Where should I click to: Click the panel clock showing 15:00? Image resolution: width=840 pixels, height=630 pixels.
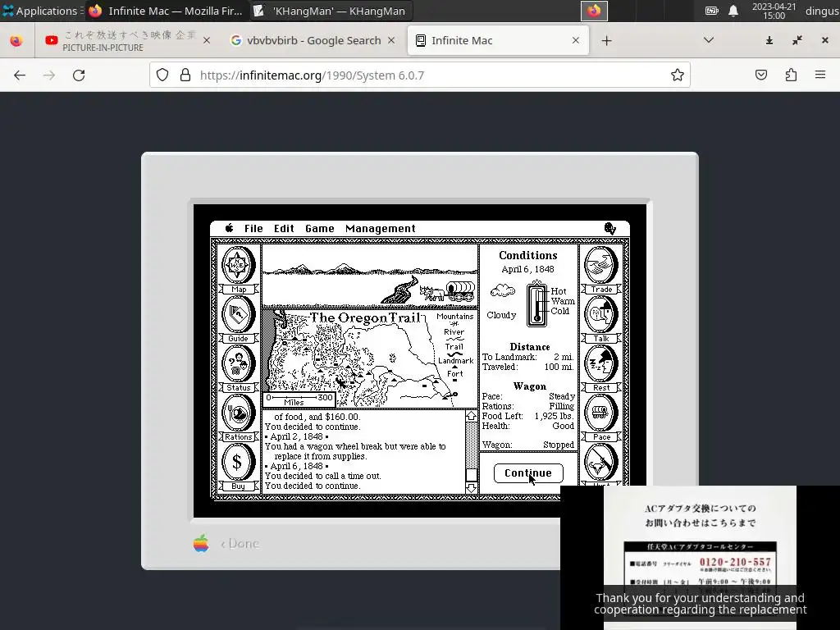click(x=774, y=11)
